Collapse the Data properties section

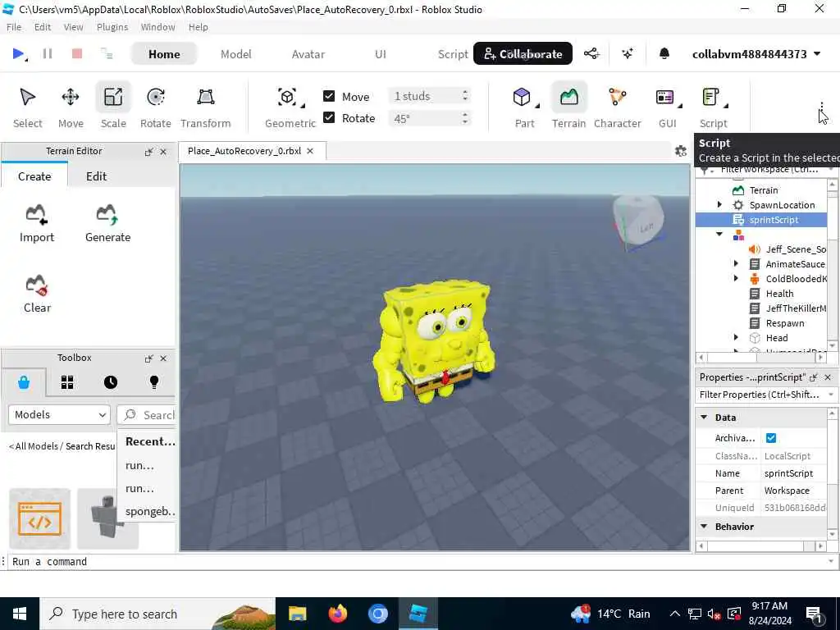[x=704, y=418]
